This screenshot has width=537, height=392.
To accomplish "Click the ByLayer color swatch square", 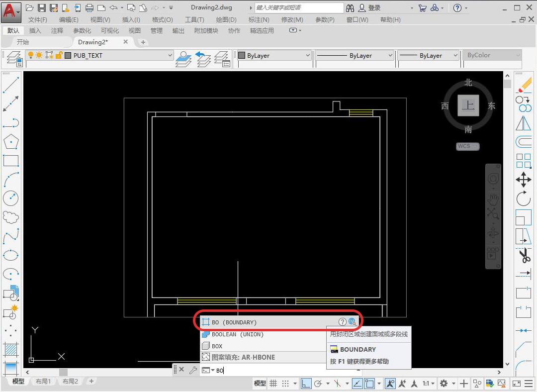I will coord(242,55).
